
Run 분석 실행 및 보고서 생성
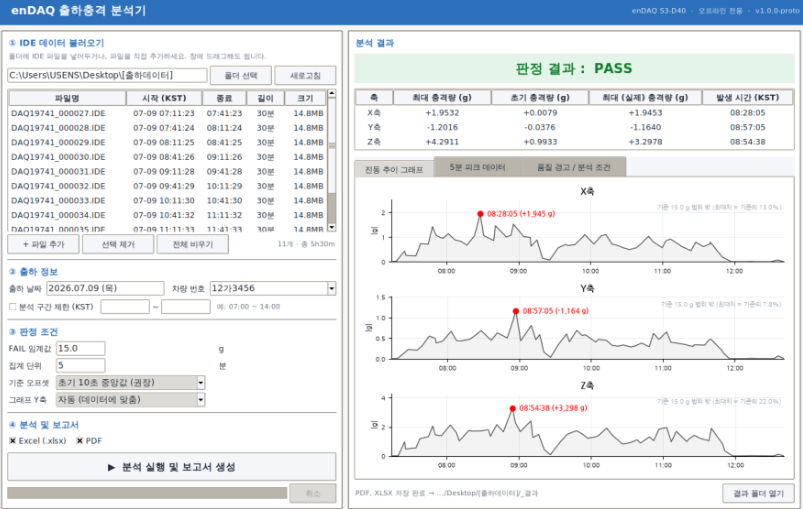click(172, 467)
